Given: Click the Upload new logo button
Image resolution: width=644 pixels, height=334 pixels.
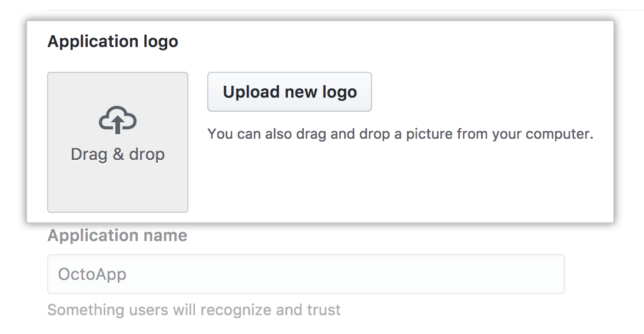Looking at the screenshot, I should click(290, 92).
